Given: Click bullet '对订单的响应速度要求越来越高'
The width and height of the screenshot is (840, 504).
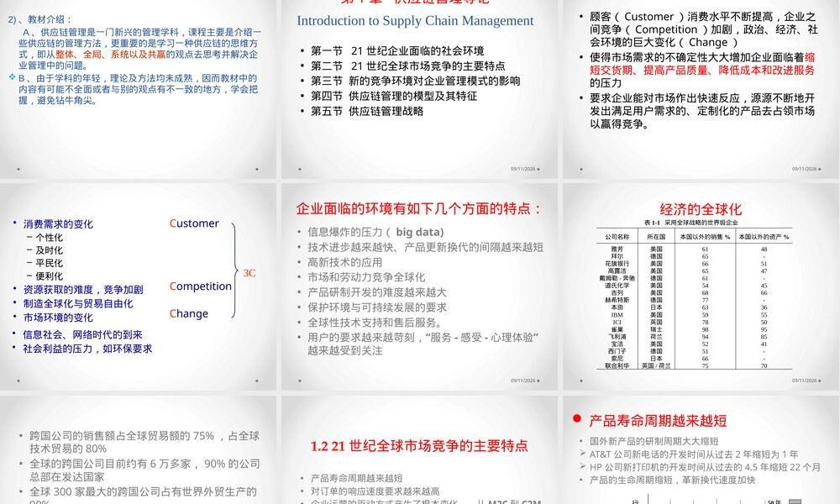Looking at the screenshot, I should (375, 491).
